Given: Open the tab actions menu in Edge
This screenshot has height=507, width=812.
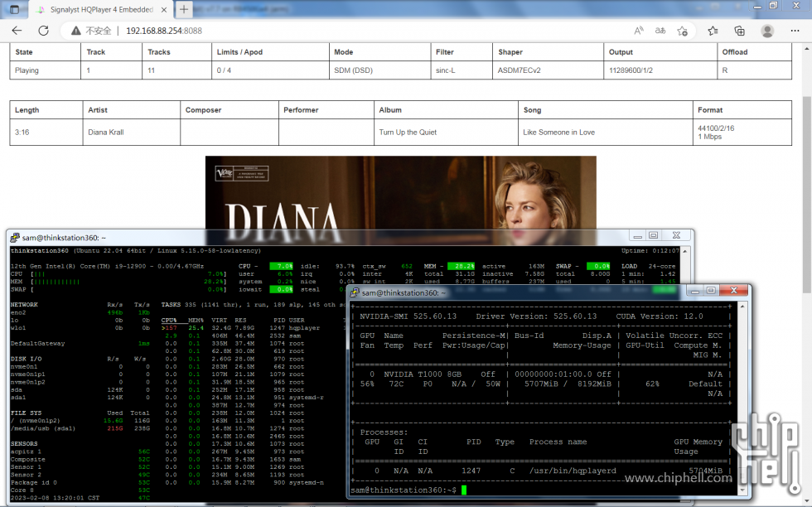Looking at the screenshot, I should tap(15, 9).
